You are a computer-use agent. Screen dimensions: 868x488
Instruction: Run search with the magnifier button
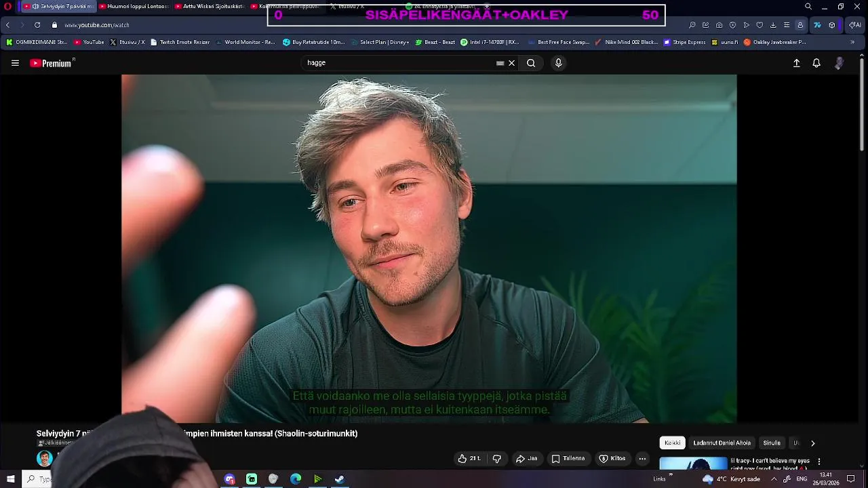[x=531, y=63]
